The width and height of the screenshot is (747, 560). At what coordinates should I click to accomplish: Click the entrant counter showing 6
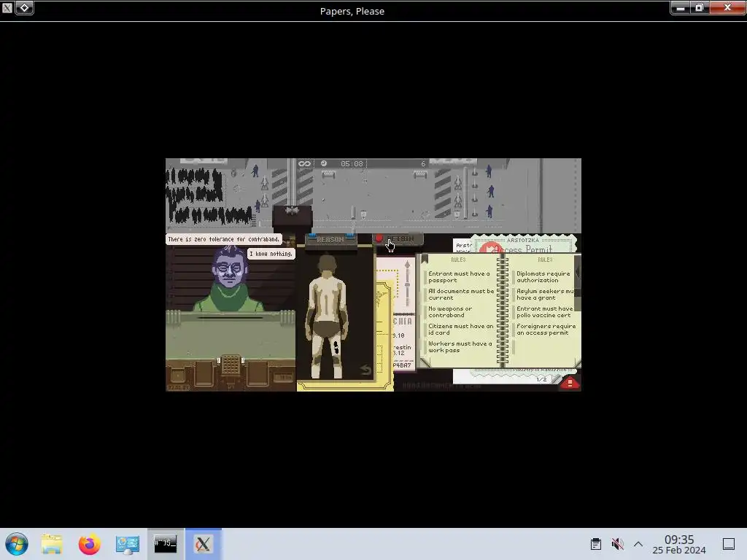coord(422,164)
